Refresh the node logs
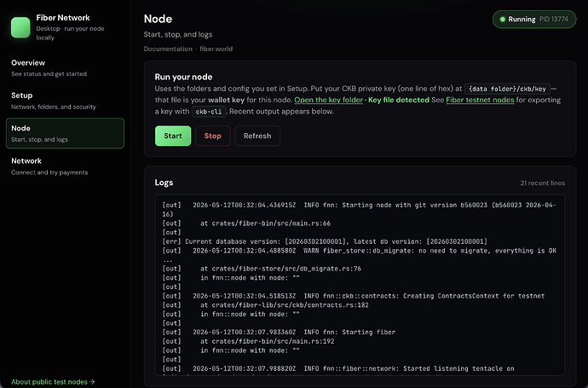 coord(257,136)
